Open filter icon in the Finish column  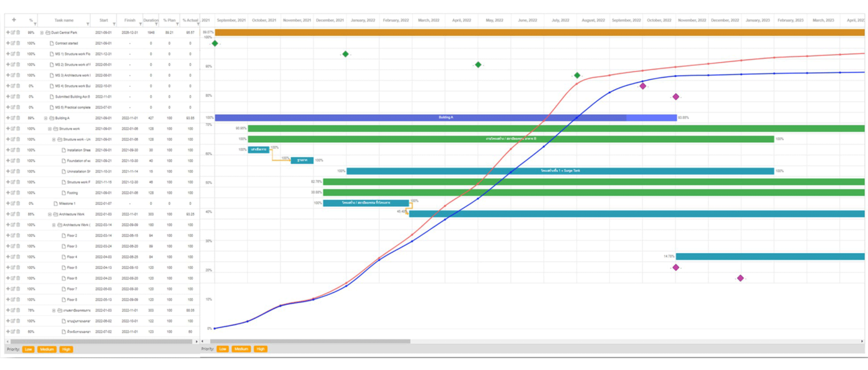pos(140,24)
